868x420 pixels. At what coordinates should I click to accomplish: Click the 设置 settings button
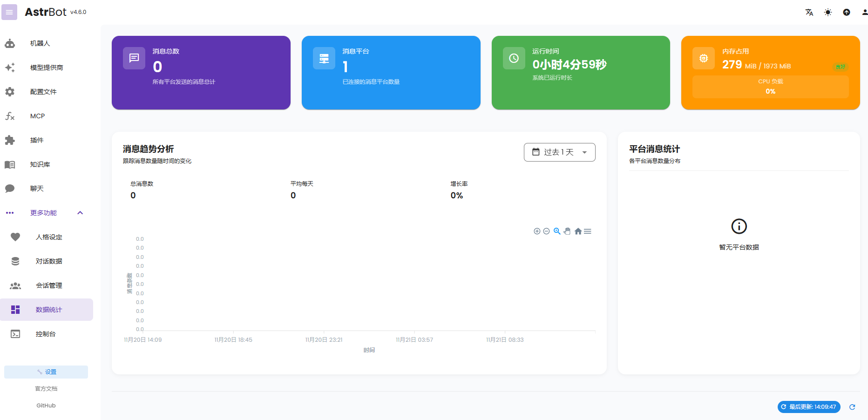46,372
